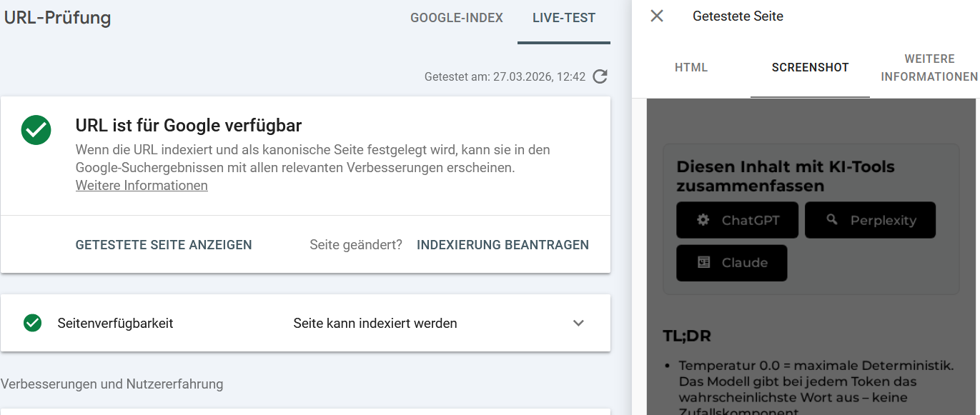
Task: Click GETESTETE SEITE ANZEIGEN
Action: [x=163, y=244]
